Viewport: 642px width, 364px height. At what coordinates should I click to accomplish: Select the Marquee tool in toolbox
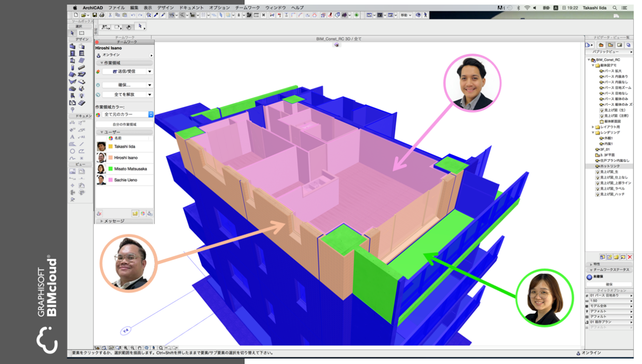(x=81, y=33)
